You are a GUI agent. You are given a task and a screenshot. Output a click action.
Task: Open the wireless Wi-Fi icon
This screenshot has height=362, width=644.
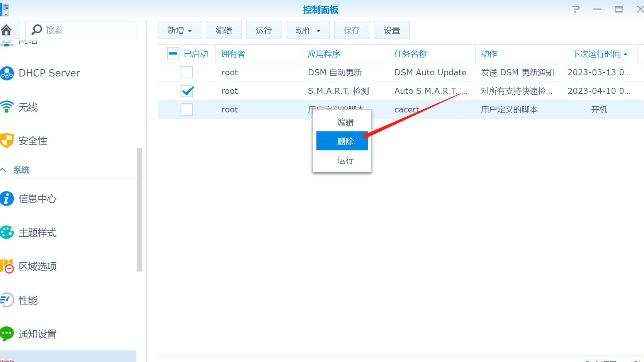(7, 107)
